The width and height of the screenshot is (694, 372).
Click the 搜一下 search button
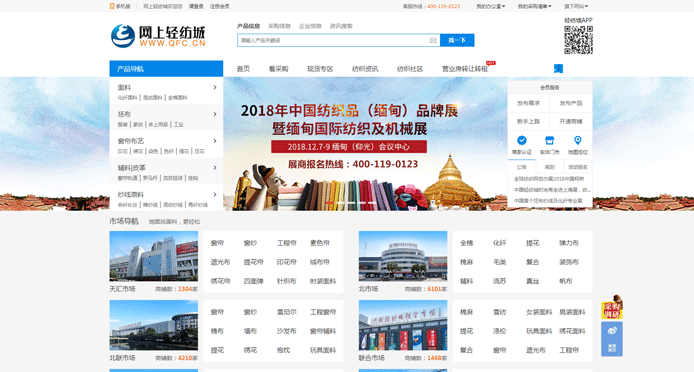[457, 40]
